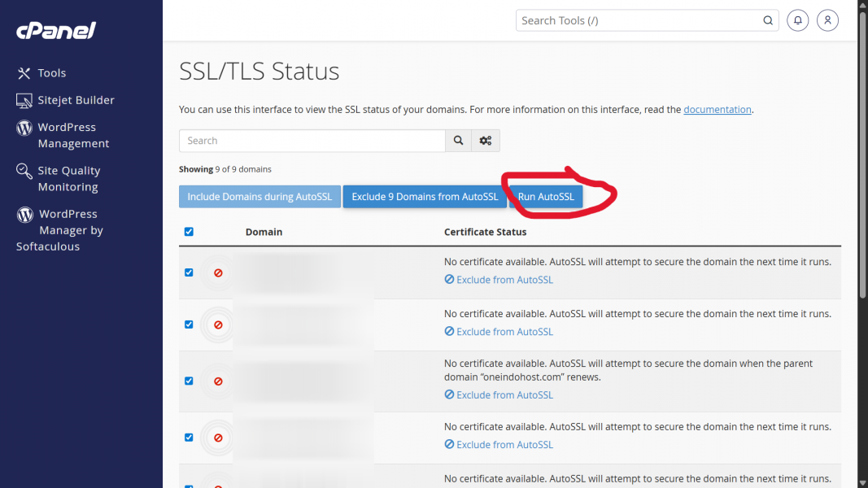Open the Tools menu item
This screenshot has height=488, width=868.
(51, 73)
